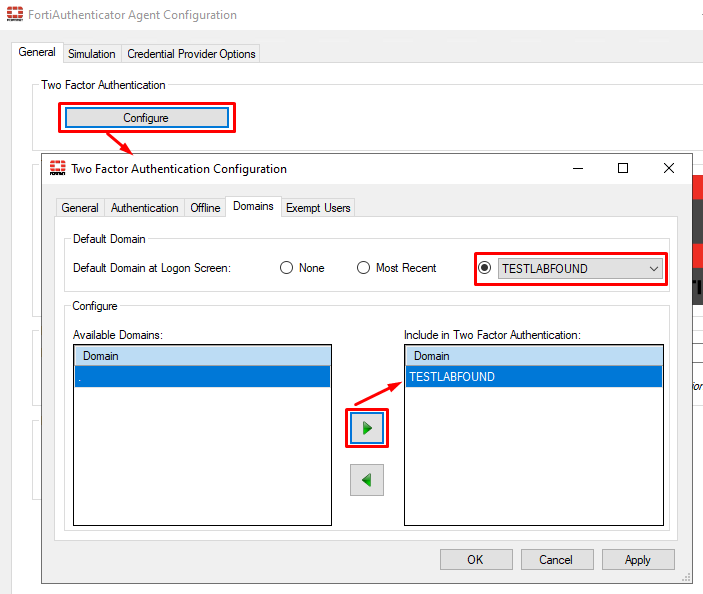Viewport: 703px width, 594px height.
Task: Select the '.' row in Available Domains
Action: (x=202, y=377)
